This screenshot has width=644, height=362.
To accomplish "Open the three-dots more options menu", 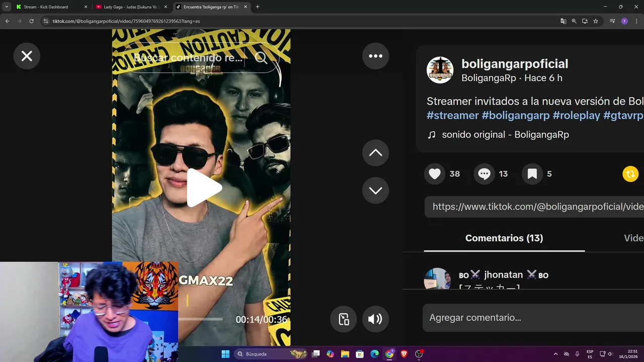I will click(x=375, y=56).
